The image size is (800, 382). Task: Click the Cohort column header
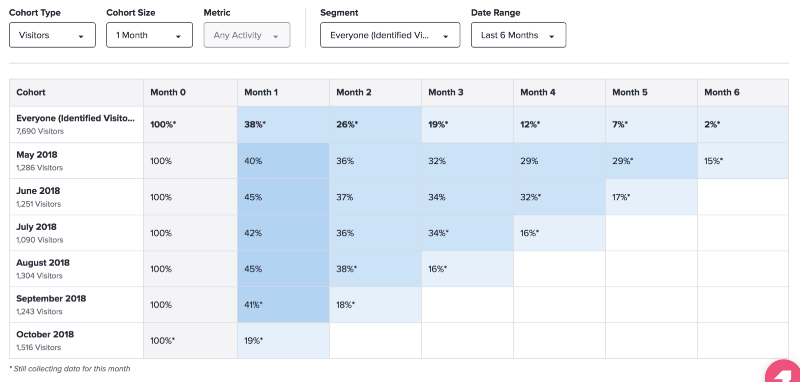click(x=77, y=93)
